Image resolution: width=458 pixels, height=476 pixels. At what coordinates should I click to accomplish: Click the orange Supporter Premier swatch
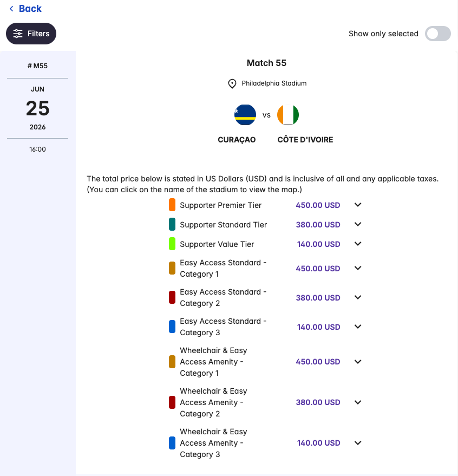pos(172,205)
